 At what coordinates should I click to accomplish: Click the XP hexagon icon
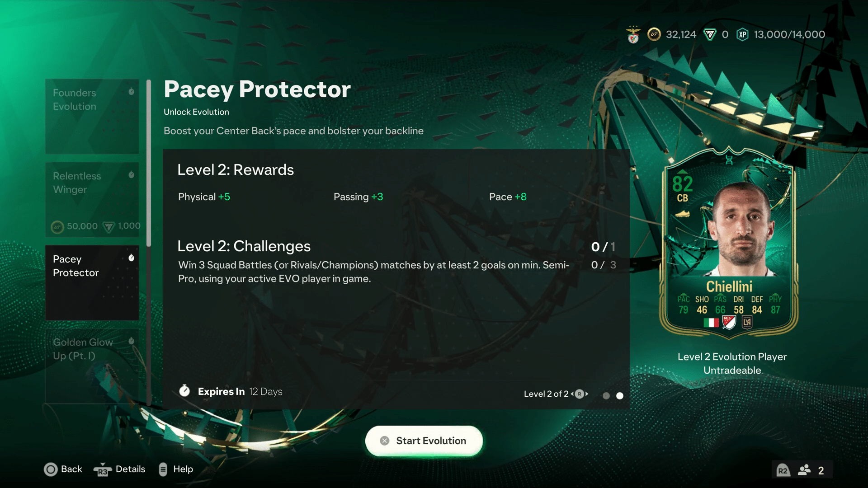(x=742, y=34)
